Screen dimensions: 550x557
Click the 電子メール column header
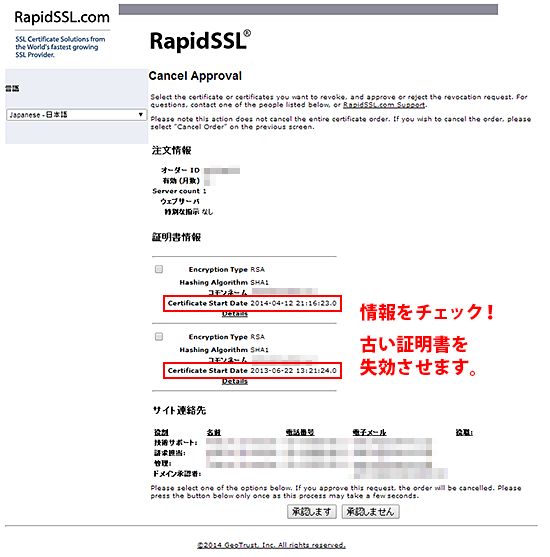tap(370, 432)
